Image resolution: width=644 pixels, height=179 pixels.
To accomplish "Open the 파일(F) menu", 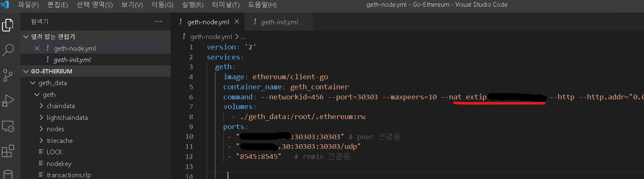I will click(x=28, y=5).
